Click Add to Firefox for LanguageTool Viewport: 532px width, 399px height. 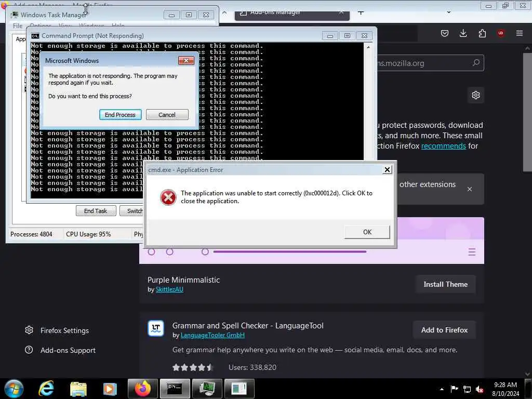click(x=444, y=330)
